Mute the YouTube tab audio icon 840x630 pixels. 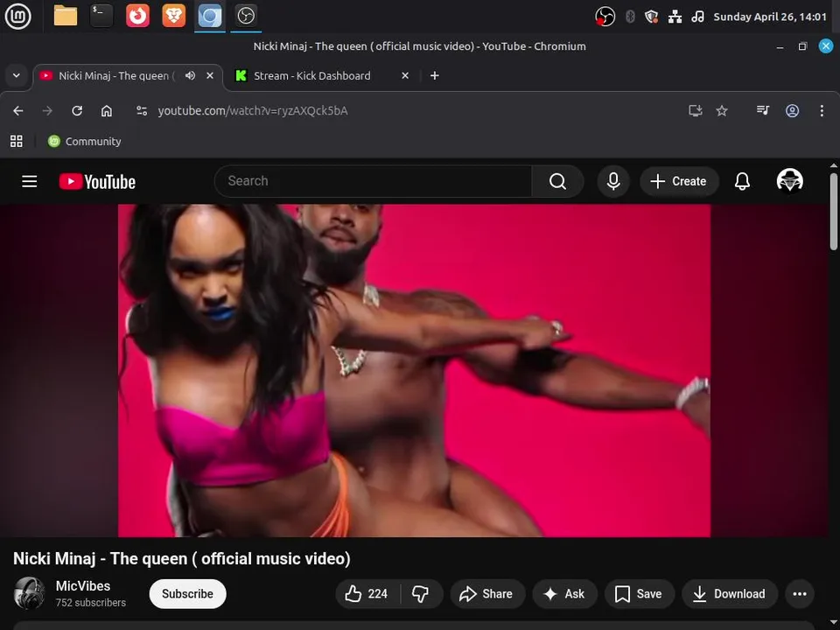click(x=190, y=75)
